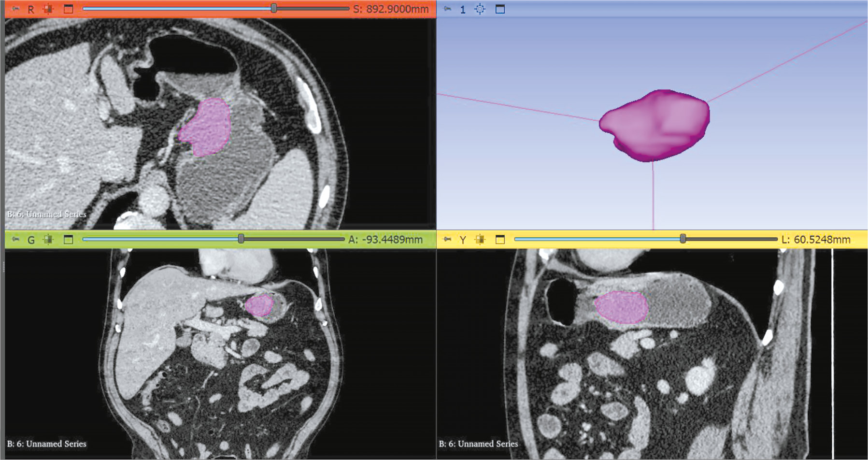Click the magenta 3D tumor model
Screen dimensions: 868x460
click(x=655, y=125)
